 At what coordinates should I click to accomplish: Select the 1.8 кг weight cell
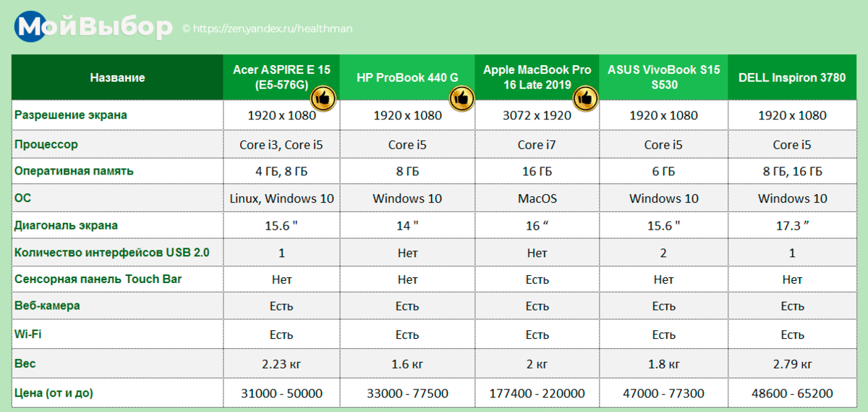663,363
